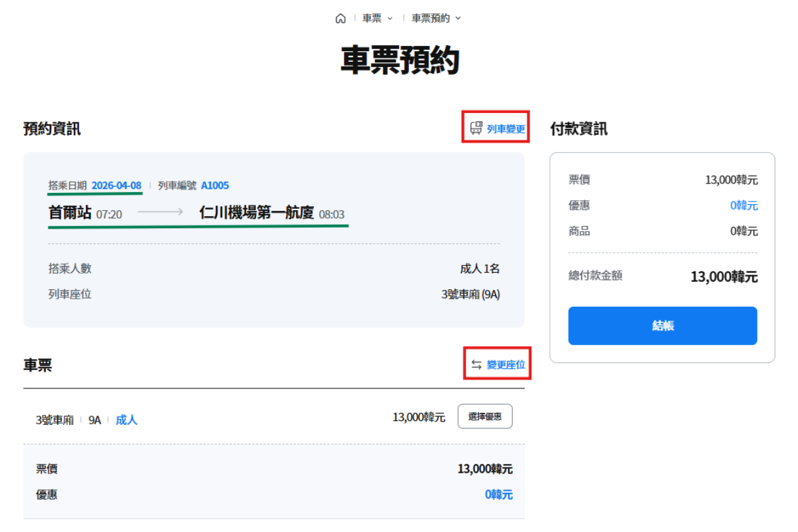Open the 車票預約 breadcrumb menu item

430,19
